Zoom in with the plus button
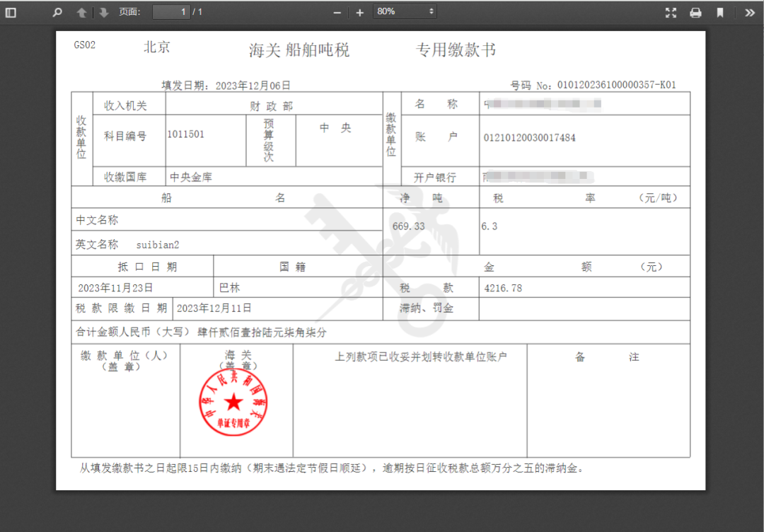The image size is (764, 532). click(359, 13)
